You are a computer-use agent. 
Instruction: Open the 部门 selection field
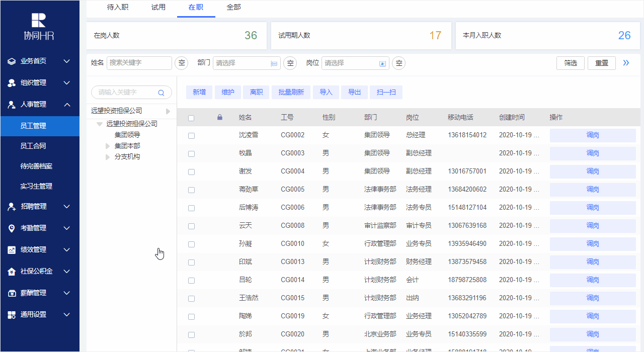(x=247, y=63)
